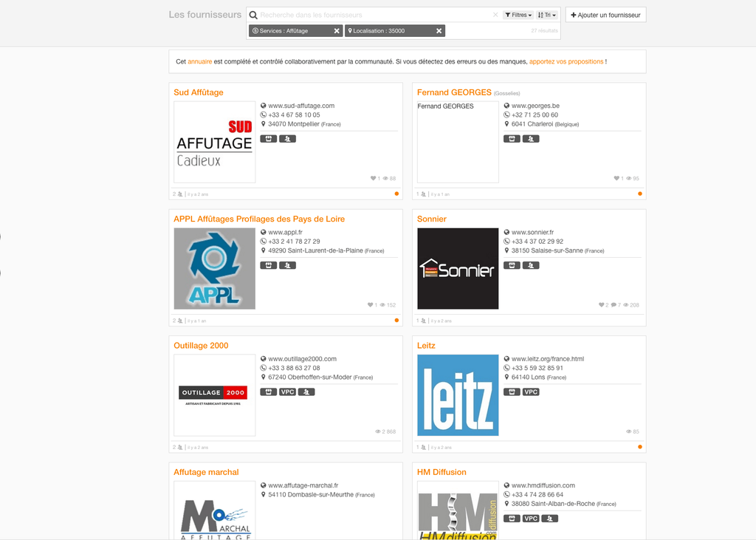Click the store badge on Sonnier
756x540 pixels.
point(512,265)
